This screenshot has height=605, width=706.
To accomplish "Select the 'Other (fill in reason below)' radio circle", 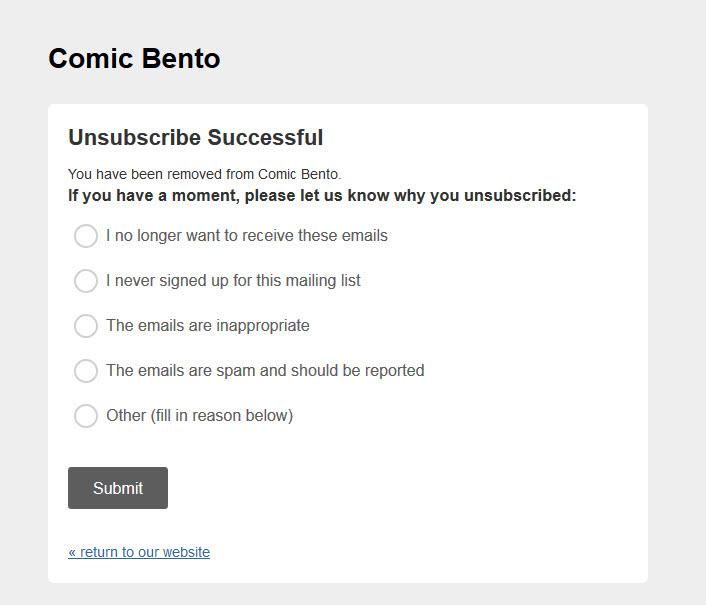I will pyautogui.click(x=86, y=416).
